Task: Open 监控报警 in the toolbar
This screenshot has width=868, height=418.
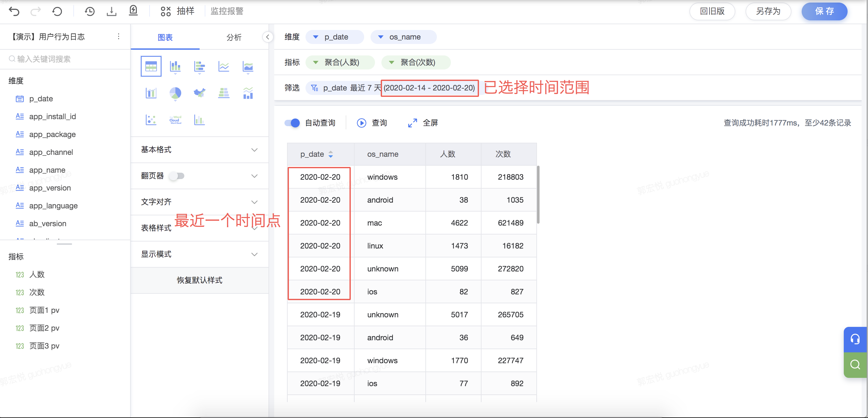Action: click(x=227, y=11)
